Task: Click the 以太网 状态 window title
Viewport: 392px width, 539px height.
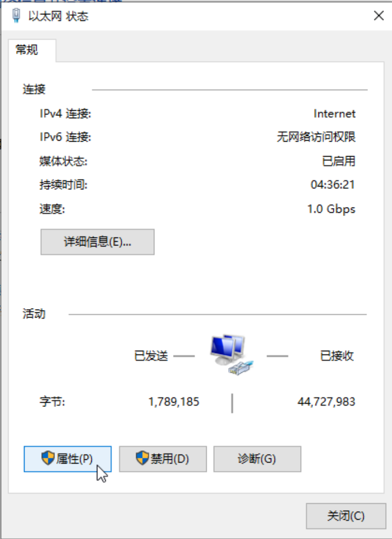Action: (x=58, y=17)
